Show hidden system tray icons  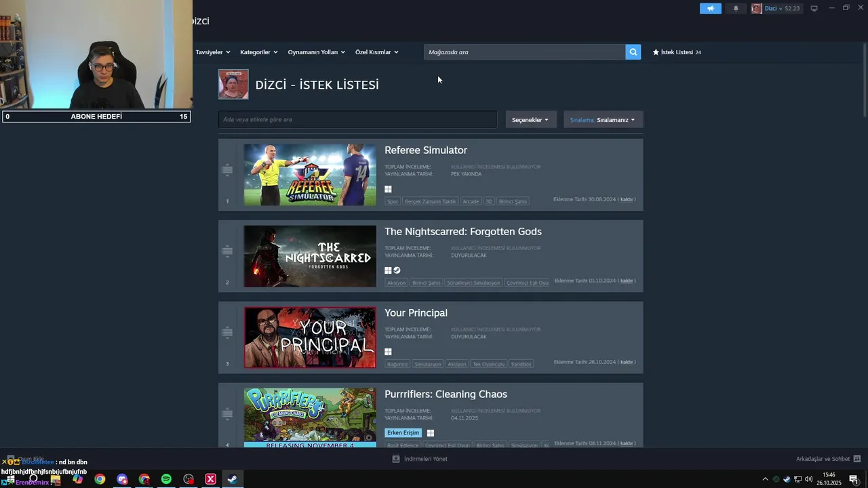765,479
